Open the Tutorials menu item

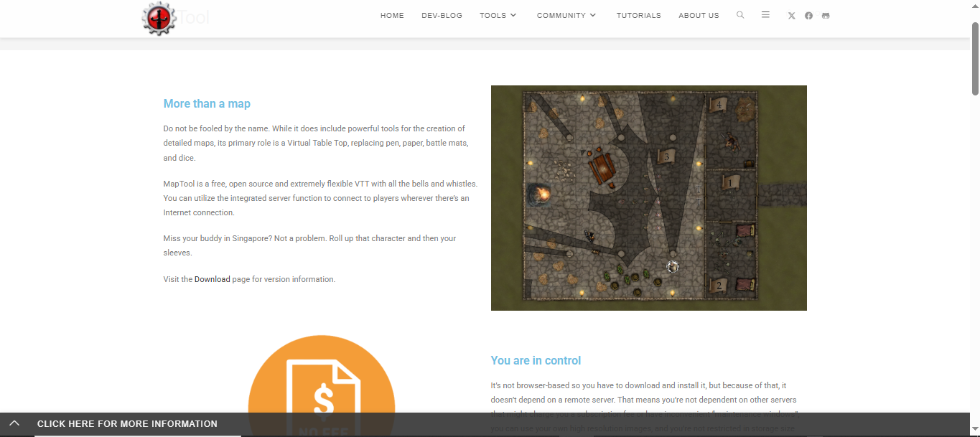(x=638, y=15)
